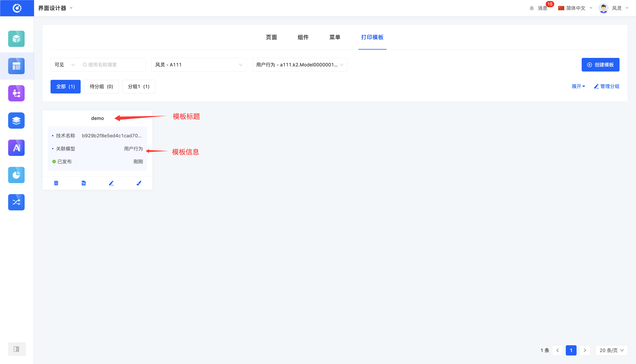
Task: Select the 分组1 (1) group filter
Action: click(x=139, y=86)
